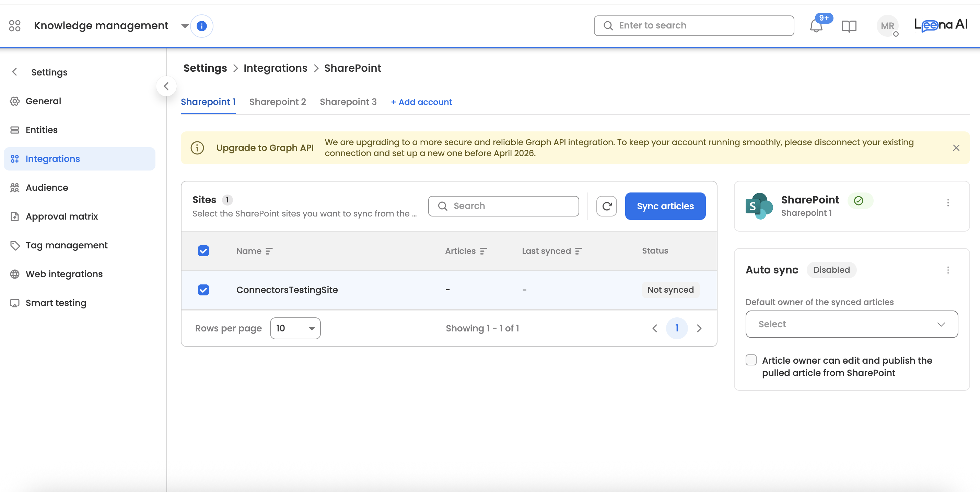
Task: Click the documentation book icon
Action: coord(849,26)
